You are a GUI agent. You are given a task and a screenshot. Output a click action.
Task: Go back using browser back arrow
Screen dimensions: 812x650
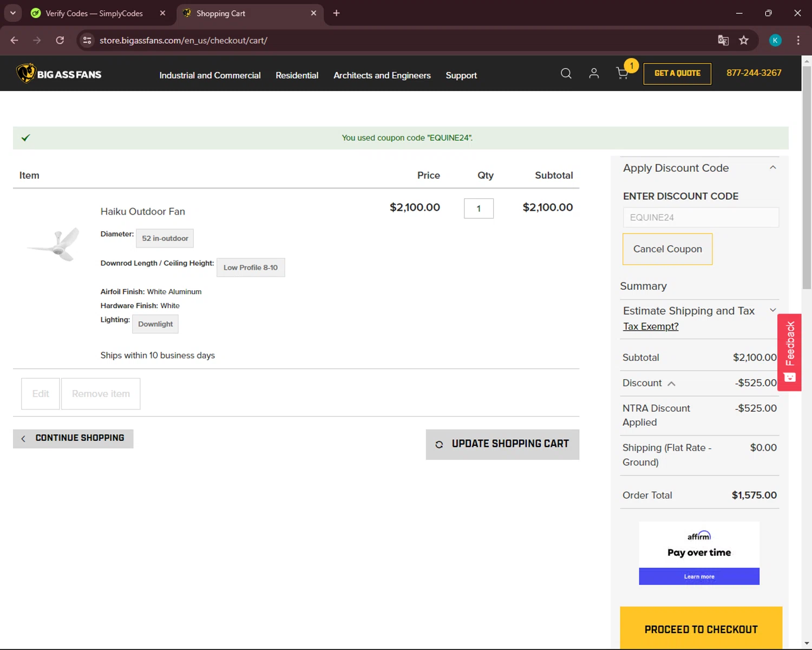15,40
